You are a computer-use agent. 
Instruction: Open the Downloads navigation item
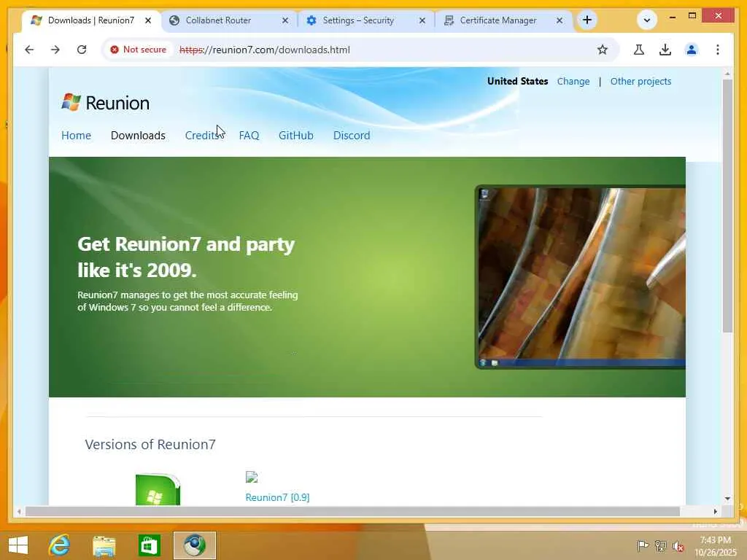[x=138, y=135]
